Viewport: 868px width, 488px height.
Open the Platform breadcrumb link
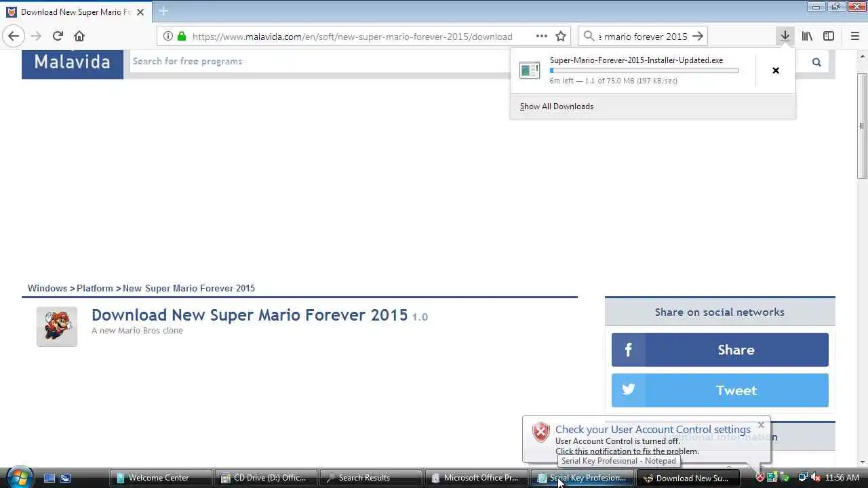coord(95,288)
